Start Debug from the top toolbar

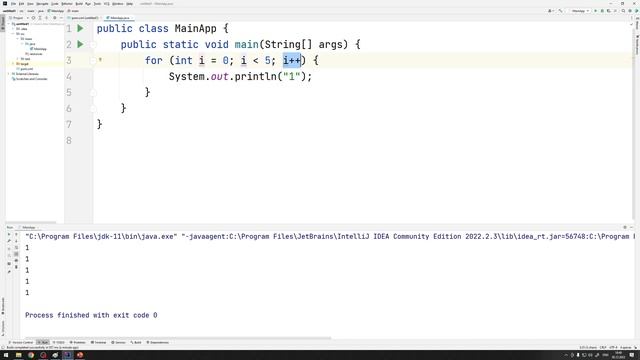click(602, 11)
